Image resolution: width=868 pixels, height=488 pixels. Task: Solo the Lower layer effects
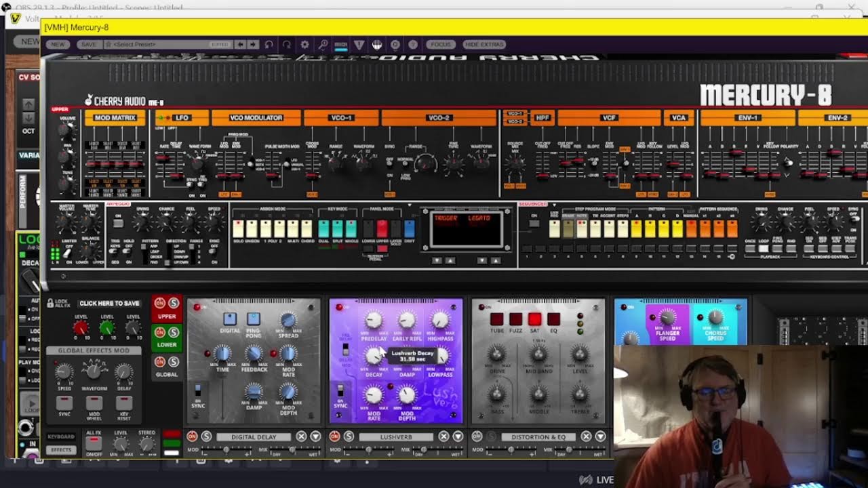174,332
